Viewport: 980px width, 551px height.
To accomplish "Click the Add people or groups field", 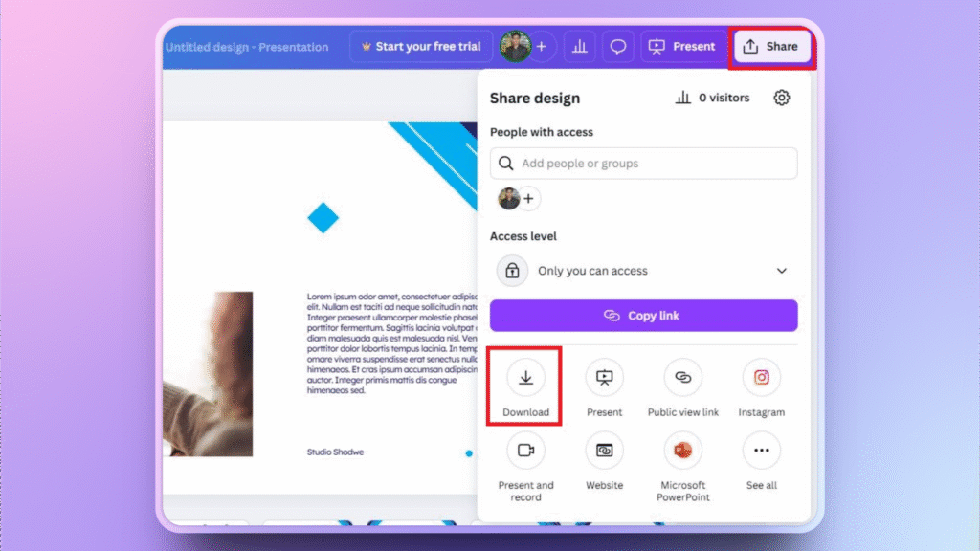I will pyautogui.click(x=643, y=164).
